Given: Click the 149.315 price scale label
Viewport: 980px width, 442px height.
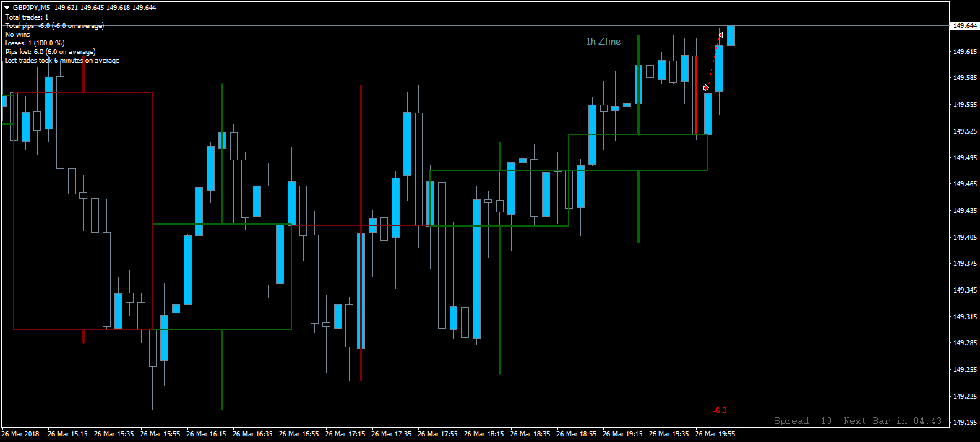Looking at the screenshot, I should click(x=965, y=316).
